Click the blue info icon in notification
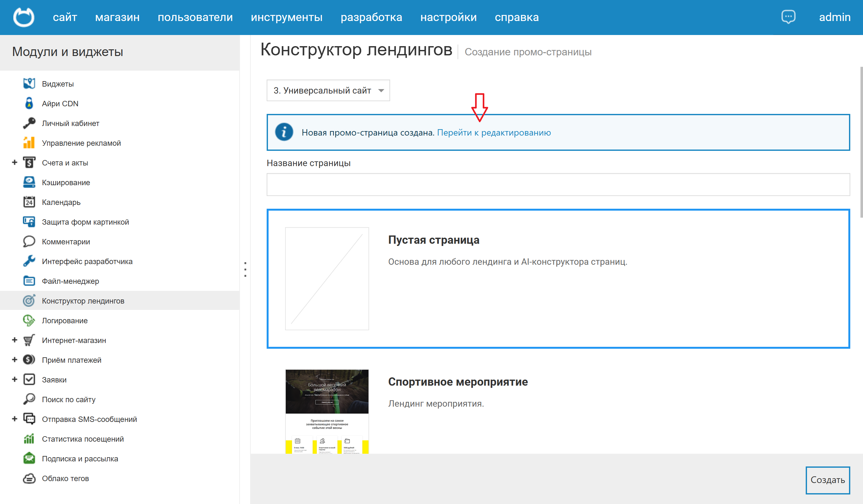 [284, 132]
